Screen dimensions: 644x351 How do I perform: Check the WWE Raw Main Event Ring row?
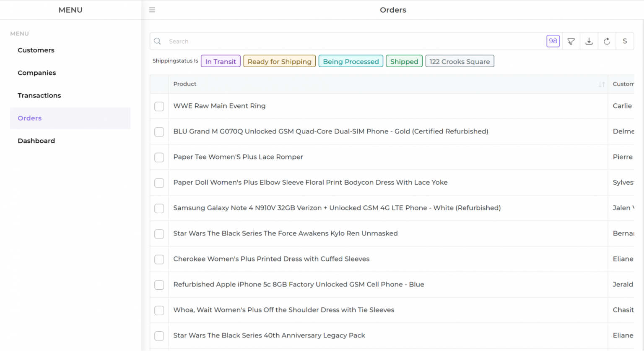point(159,106)
